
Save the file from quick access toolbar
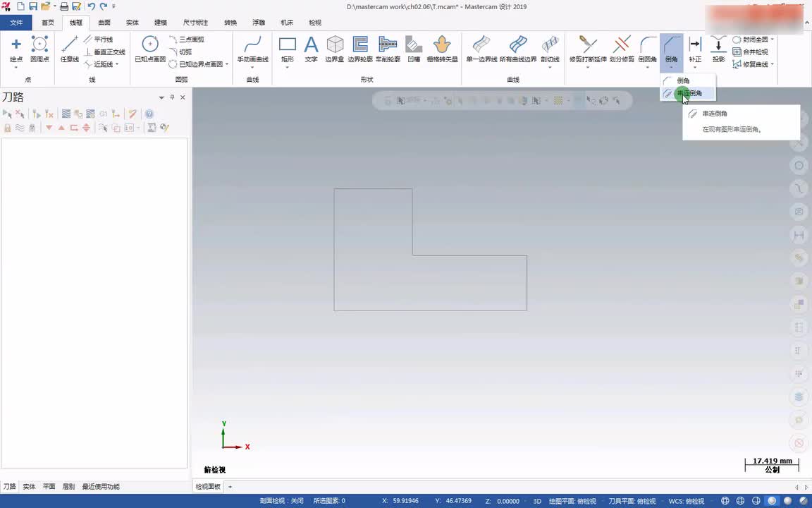click(33, 7)
